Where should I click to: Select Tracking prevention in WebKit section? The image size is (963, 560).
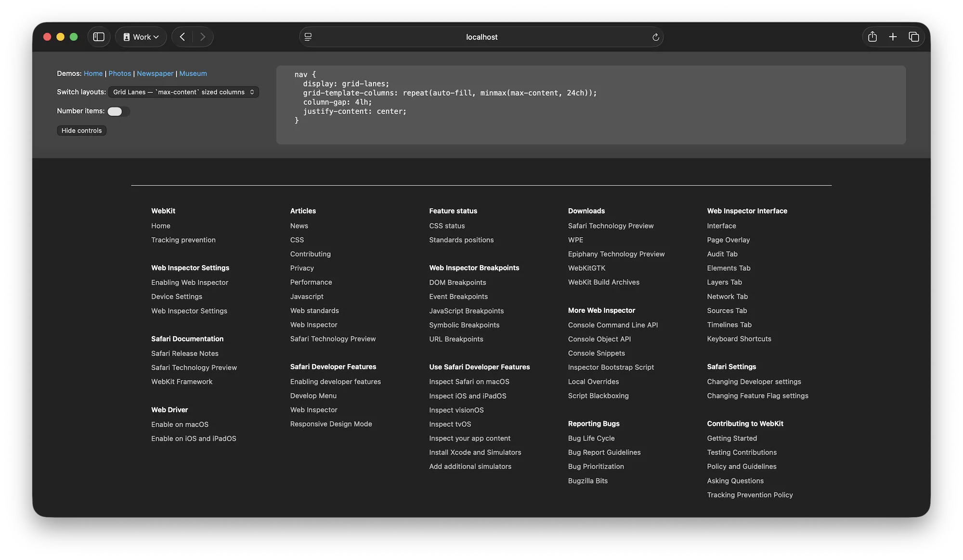click(183, 240)
